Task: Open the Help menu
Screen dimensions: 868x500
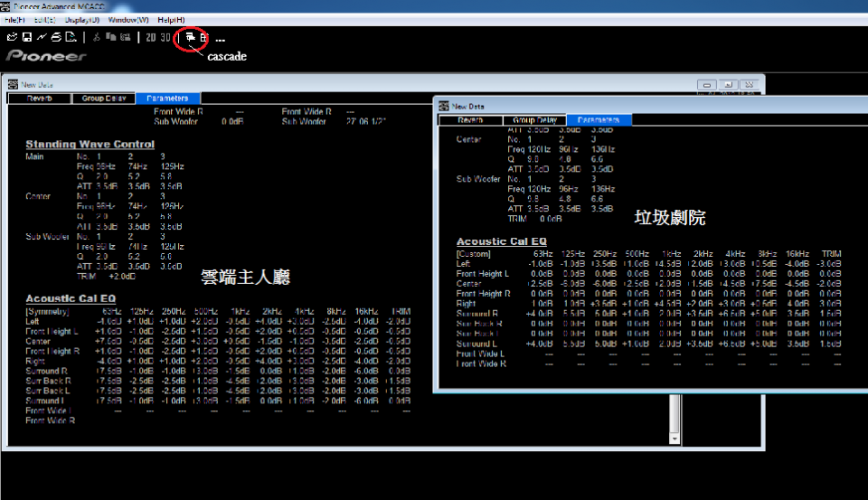Action: coord(171,19)
